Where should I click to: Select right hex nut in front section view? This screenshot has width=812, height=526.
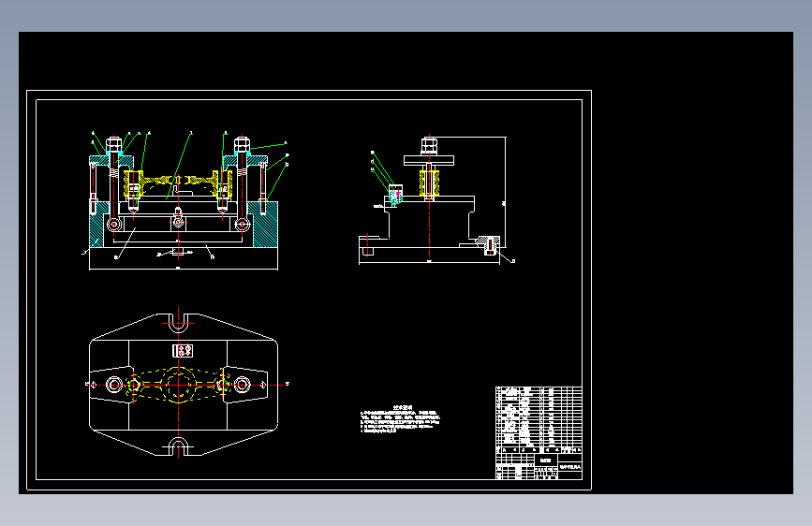(x=242, y=144)
